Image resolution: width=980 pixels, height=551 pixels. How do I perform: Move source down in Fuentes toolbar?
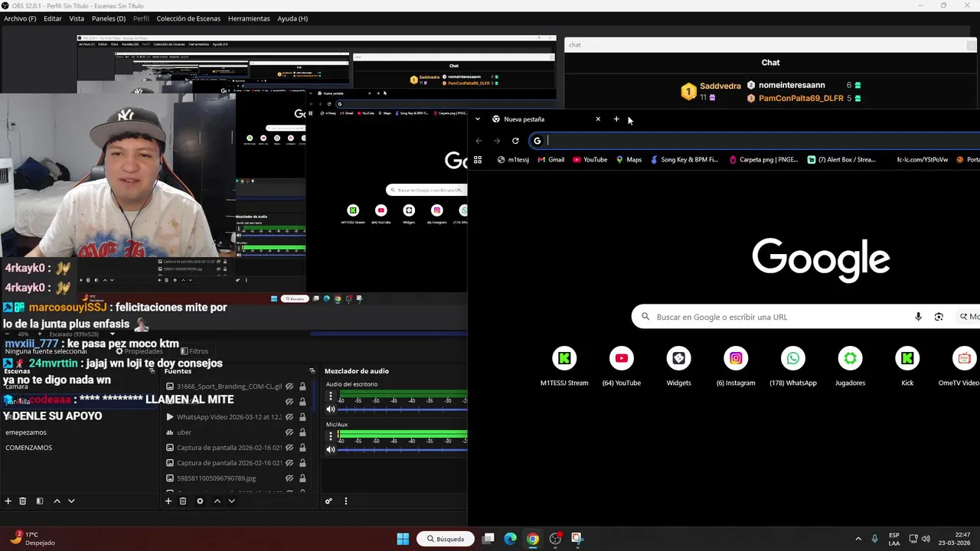click(x=231, y=501)
